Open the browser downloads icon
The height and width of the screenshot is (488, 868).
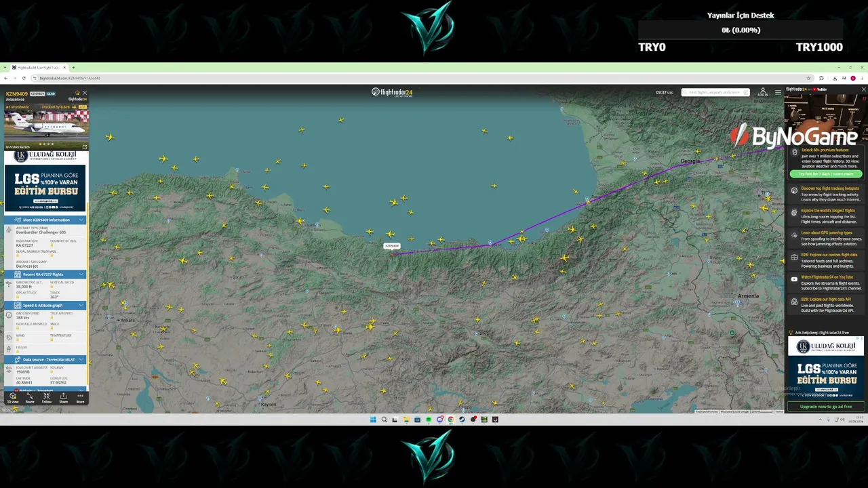tap(835, 78)
